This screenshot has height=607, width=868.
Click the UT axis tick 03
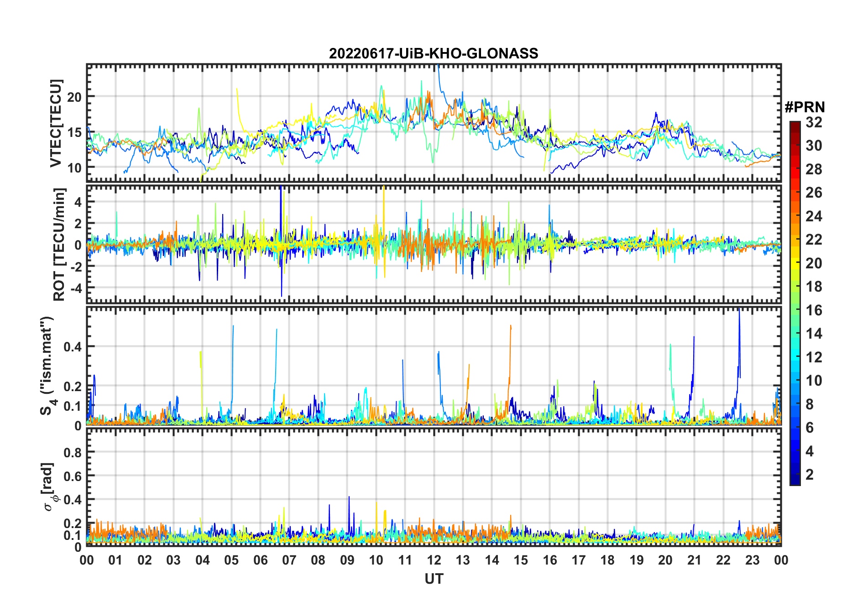173,560
